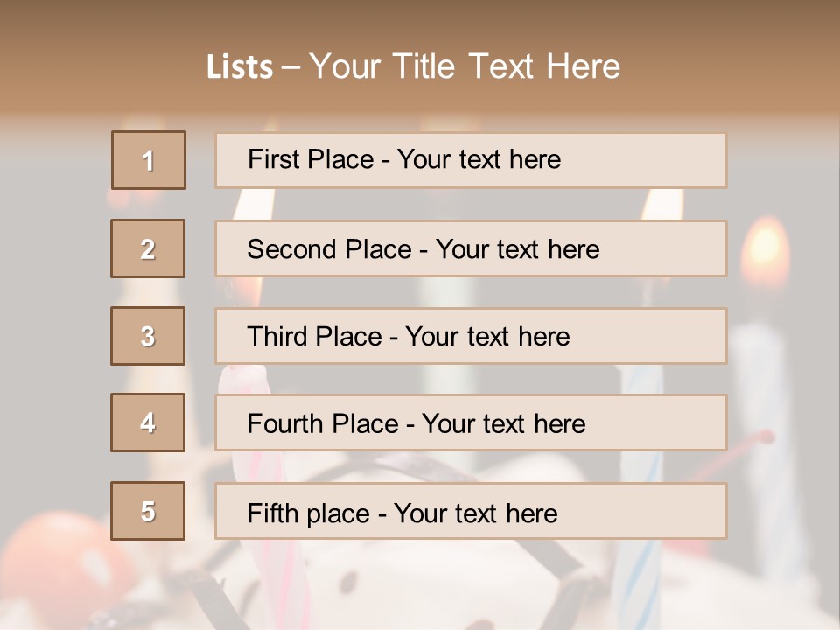This screenshot has height=630, width=840.
Task: Click the word "Fifth" in the last bar
Action: (272, 512)
